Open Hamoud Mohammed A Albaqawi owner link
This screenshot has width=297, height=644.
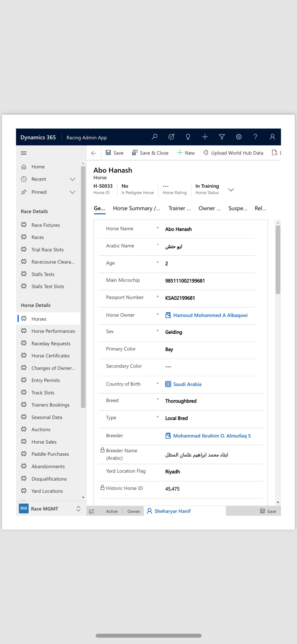(x=210, y=315)
